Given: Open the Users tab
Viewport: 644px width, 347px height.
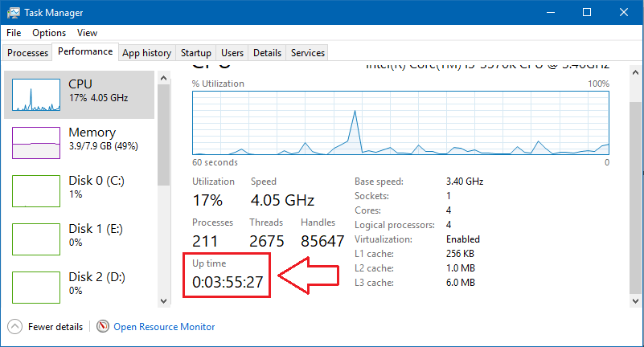Looking at the screenshot, I should (x=232, y=53).
